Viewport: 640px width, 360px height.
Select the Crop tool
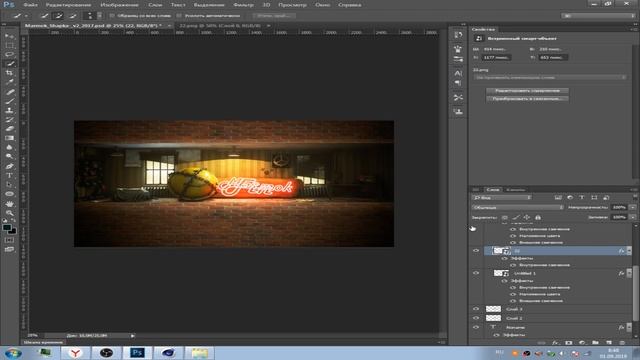click(x=9, y=73)
